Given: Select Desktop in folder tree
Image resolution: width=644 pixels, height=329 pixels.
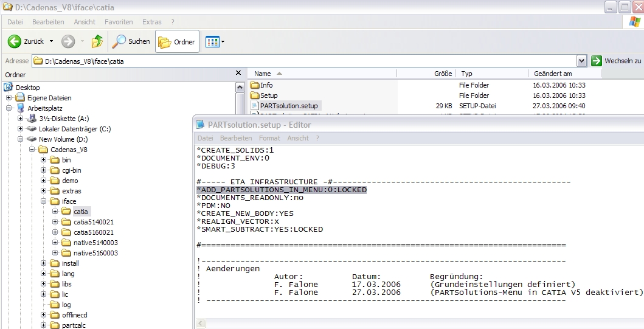Looking at the screenshot, I should pyautogui.click(x=27, y=88).
